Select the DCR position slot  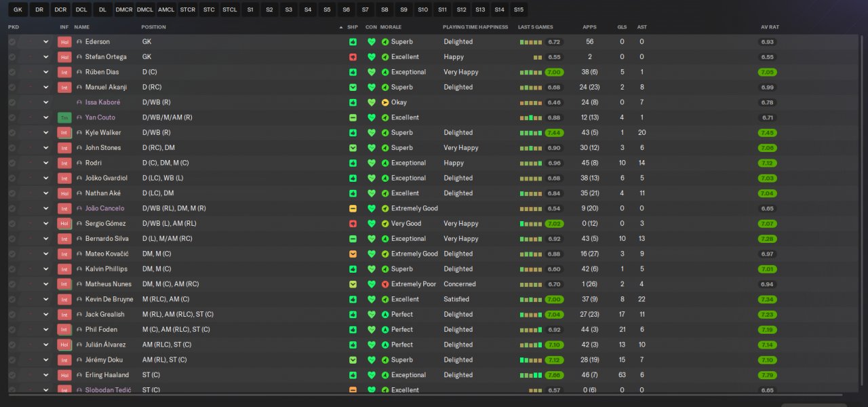(x=60, y=10)
